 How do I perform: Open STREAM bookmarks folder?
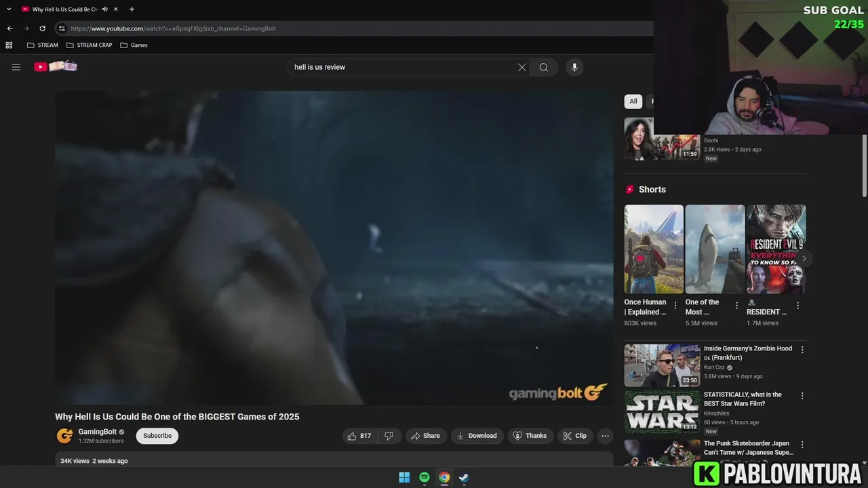click(43, 45)
